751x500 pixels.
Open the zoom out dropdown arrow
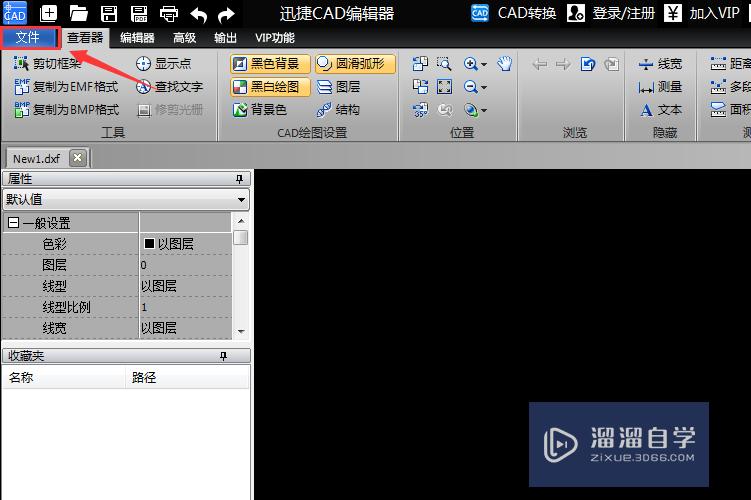click(484, 88)
